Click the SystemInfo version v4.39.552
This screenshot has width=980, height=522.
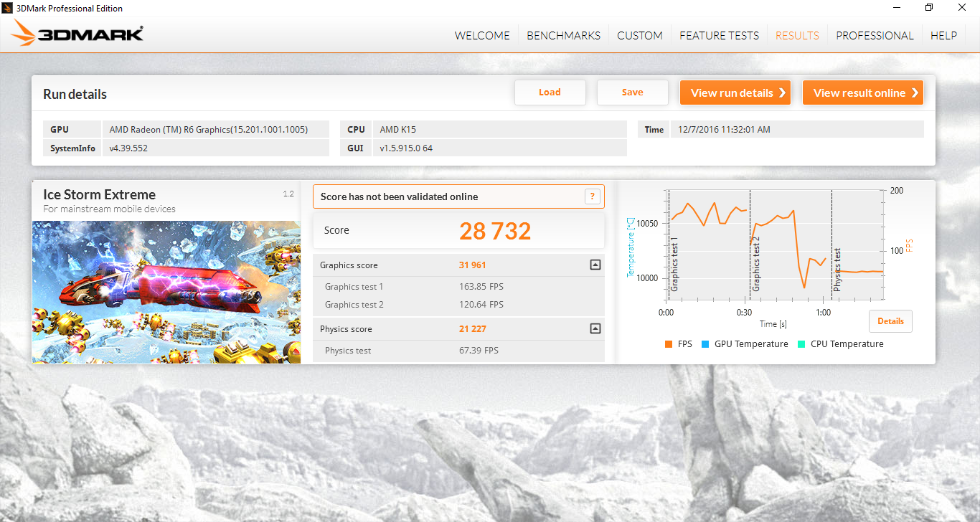(x=128, y=148)
